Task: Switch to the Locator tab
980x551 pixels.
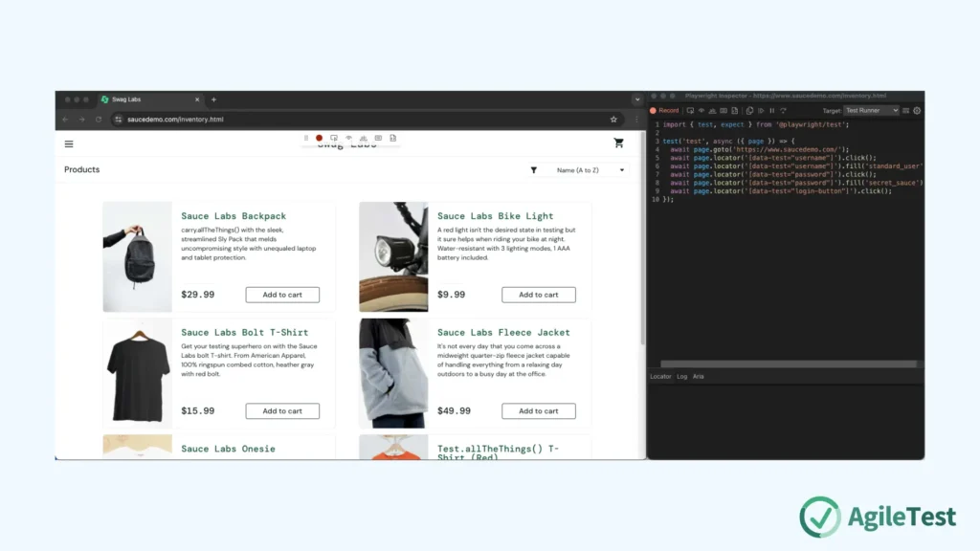Action: [660, 377]
